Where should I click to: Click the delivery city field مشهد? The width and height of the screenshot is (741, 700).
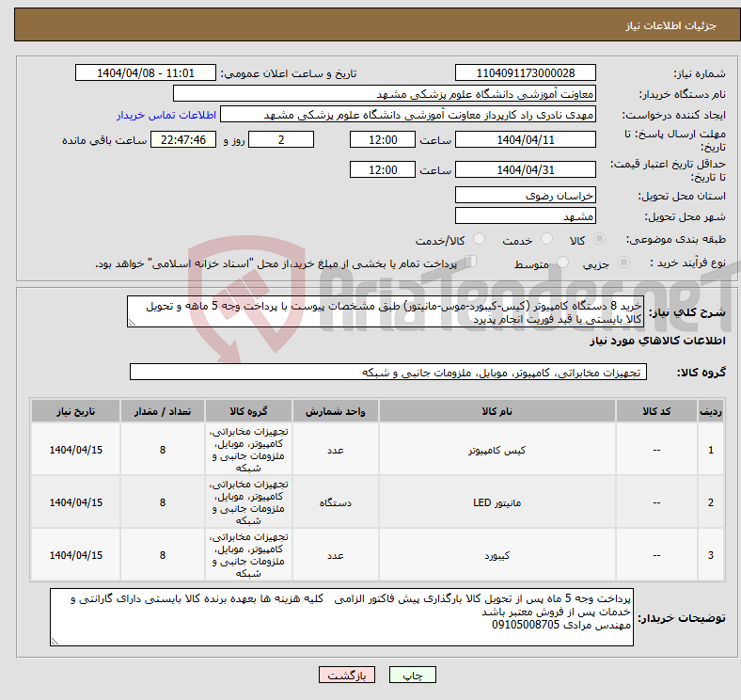[x=525, y=215]
